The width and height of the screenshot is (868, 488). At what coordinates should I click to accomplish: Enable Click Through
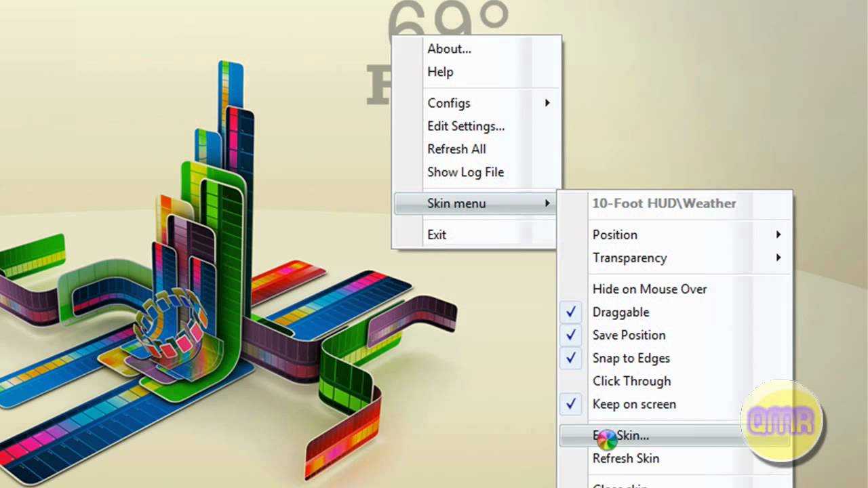(x=675, y=381)
